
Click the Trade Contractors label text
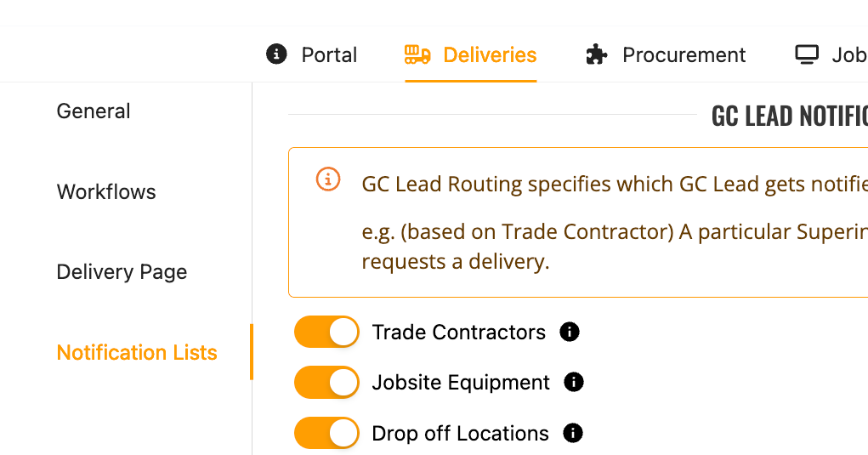pos(459,332)
